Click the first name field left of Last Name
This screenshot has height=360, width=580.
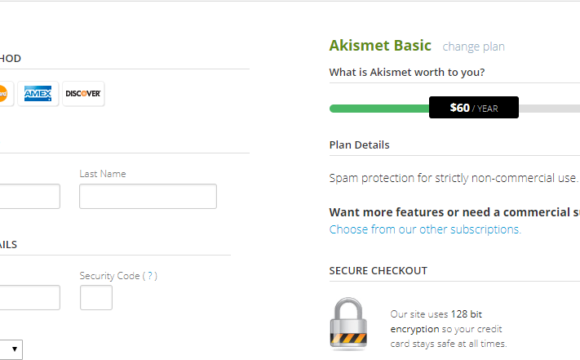point(30,196)
